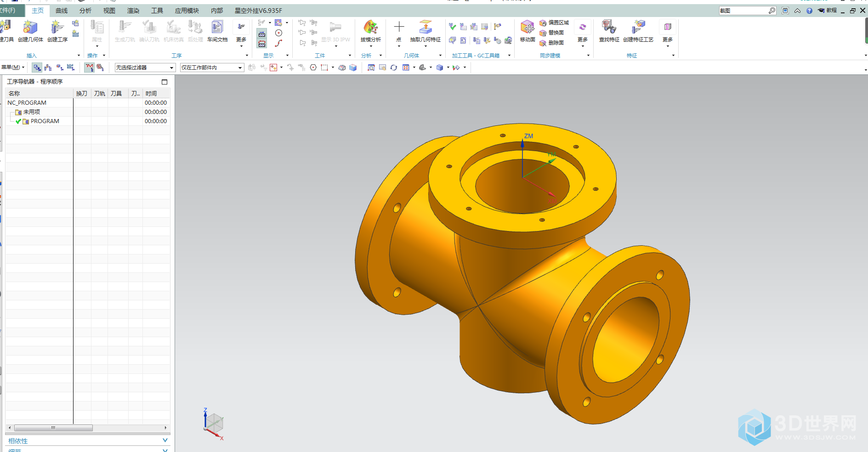This screenshot has width=868, height=452.
Task: Click the dashed rectangle selection icon
Action: point(324,68)
